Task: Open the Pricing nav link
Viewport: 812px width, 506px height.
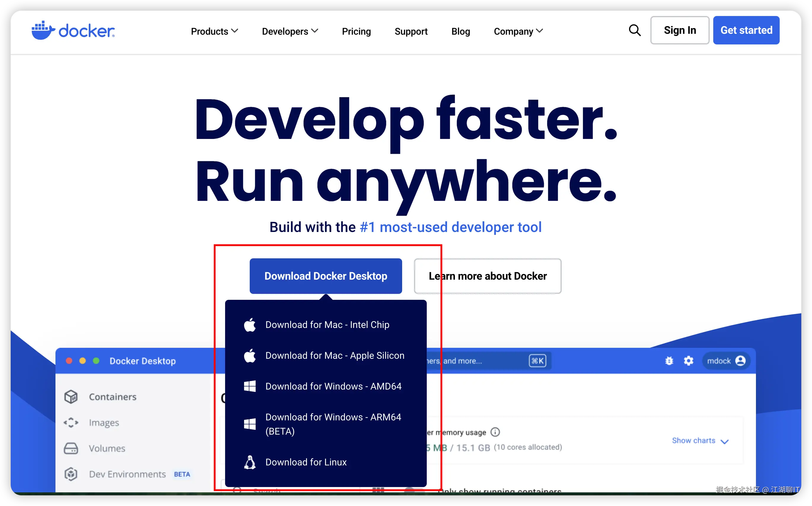Action: pyautogui.click(x=356, y=31)
